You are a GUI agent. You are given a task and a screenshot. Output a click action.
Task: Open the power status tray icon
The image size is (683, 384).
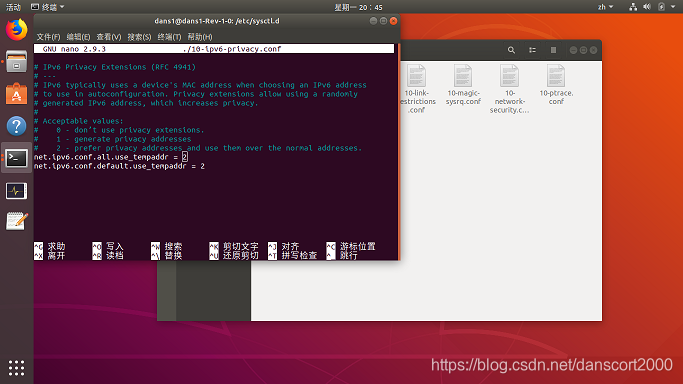click(661, 7)
